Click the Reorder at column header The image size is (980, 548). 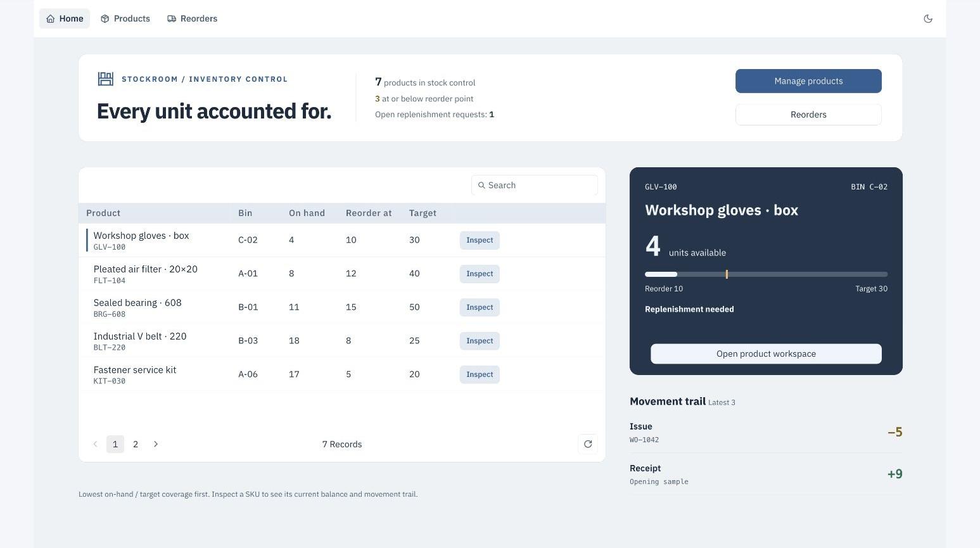pyautogui.click(x=369, y=213)
